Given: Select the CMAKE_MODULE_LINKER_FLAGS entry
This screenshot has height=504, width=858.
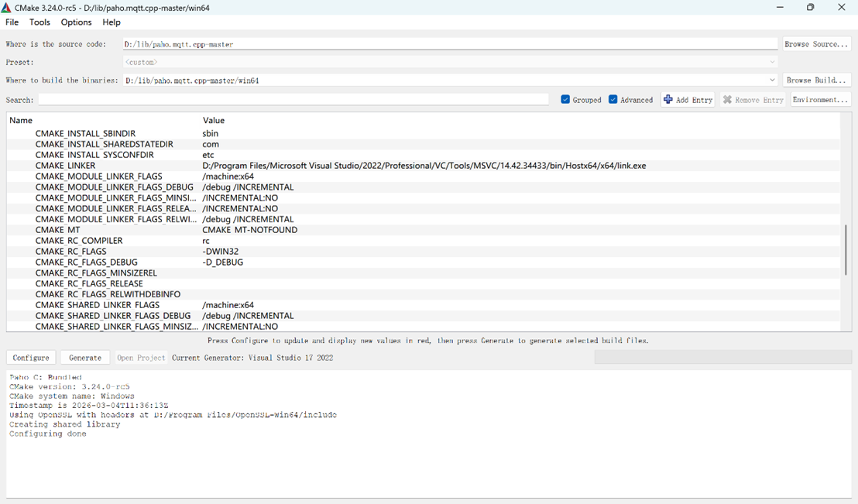Looking at the screenshot, I should pyautogui.click(x=98, y=177).
